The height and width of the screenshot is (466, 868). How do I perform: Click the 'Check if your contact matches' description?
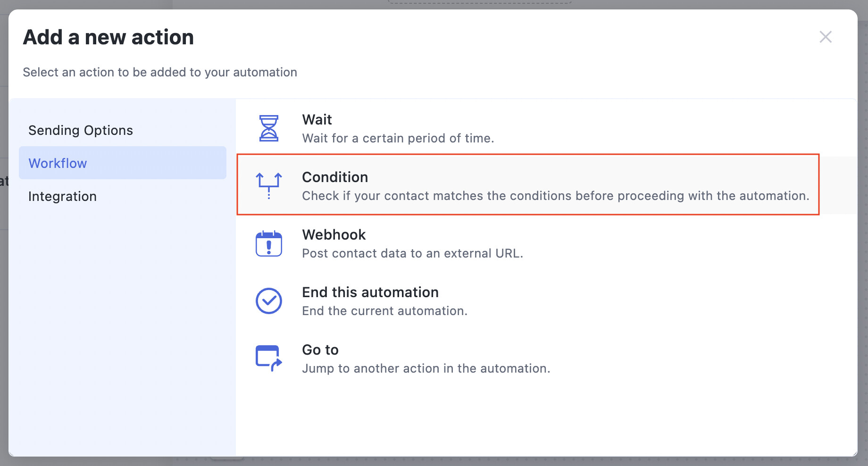pos(556,196)
